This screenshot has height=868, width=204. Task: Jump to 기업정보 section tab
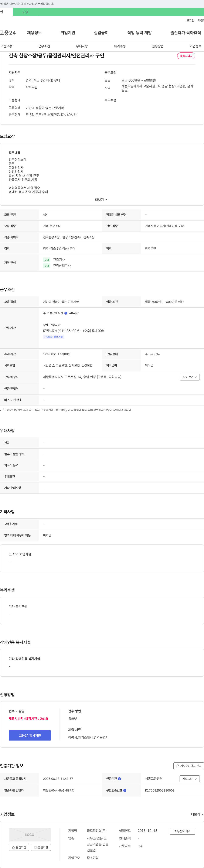pos(195,46)
